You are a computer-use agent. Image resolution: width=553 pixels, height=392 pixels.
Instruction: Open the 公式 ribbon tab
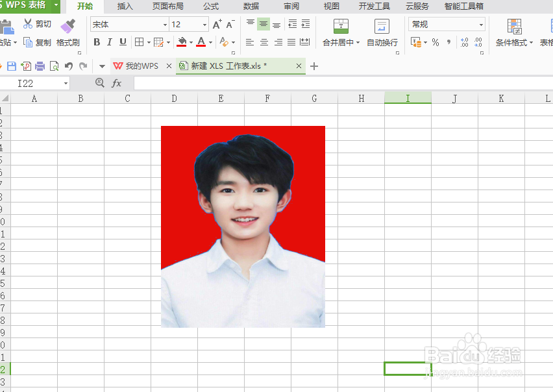211,6
